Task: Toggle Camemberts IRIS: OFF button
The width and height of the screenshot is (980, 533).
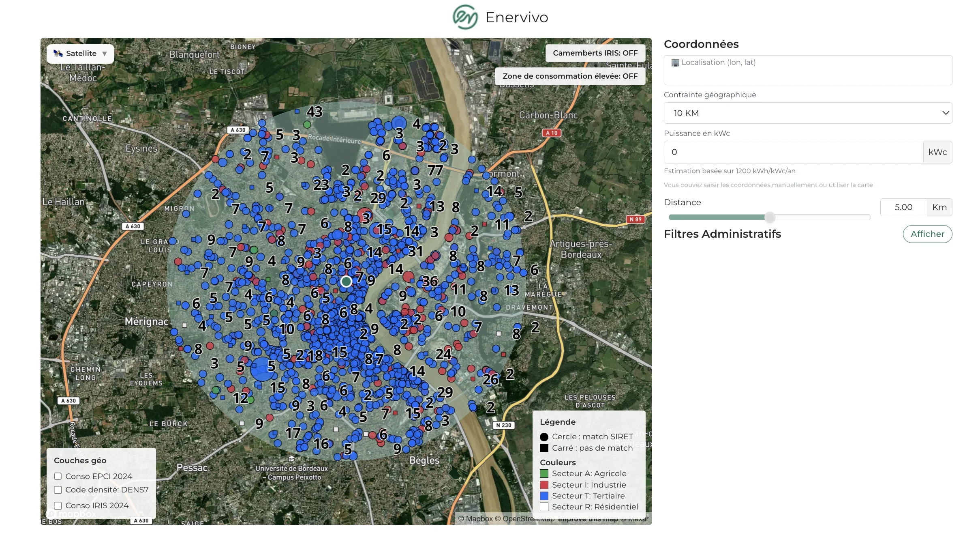Action: 595,53
